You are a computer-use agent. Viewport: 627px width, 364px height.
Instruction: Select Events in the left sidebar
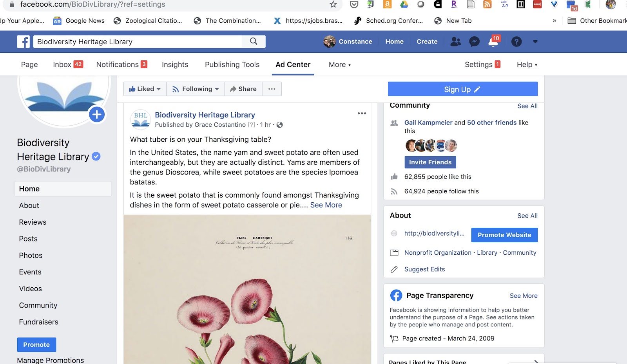tap(30, 272)
